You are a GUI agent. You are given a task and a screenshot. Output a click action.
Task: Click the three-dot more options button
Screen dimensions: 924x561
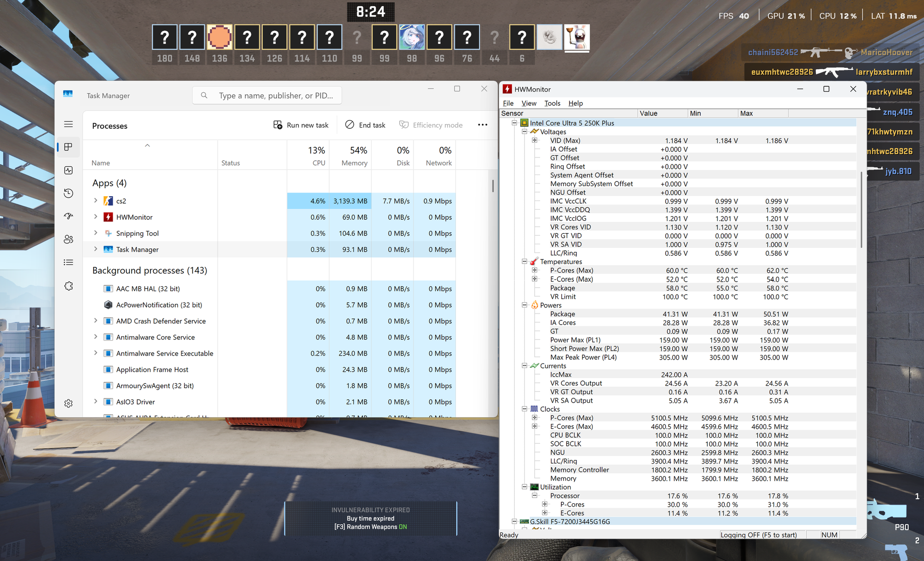482,125
